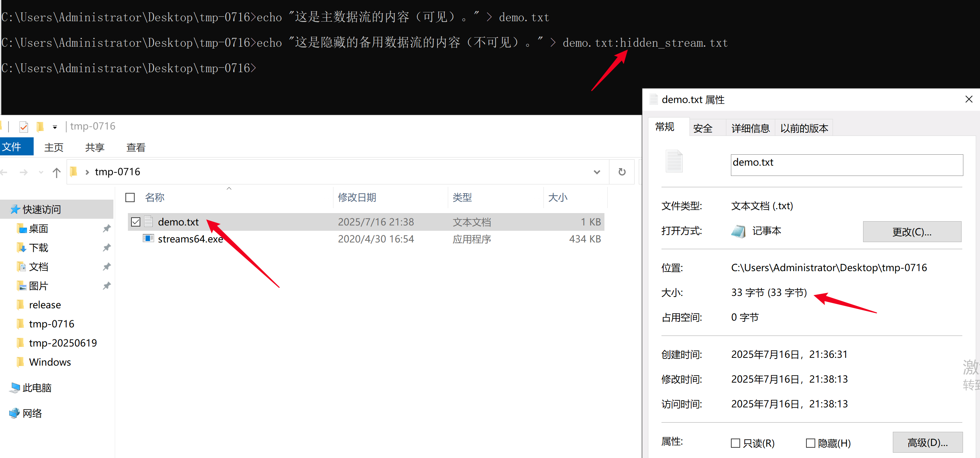Open 此电脑 computer icon in sidebar
The image size is (980, 458).
tap(15, 387)
